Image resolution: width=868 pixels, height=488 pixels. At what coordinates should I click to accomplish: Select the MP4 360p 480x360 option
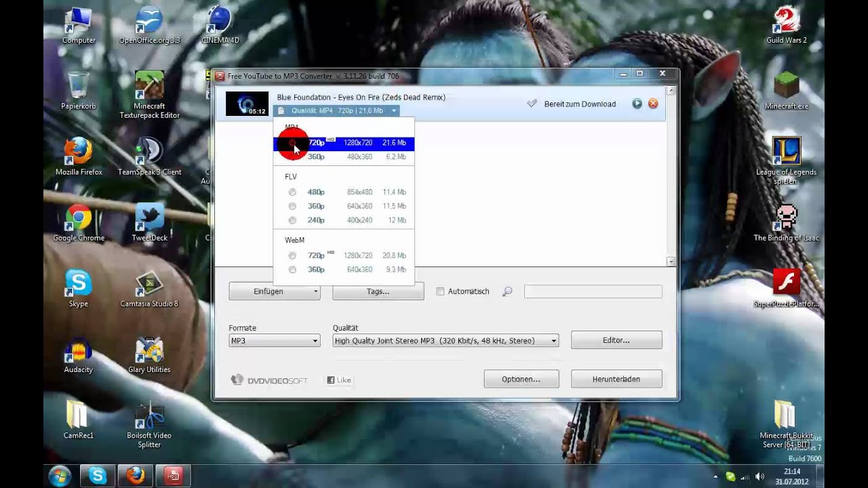point(344,157)
